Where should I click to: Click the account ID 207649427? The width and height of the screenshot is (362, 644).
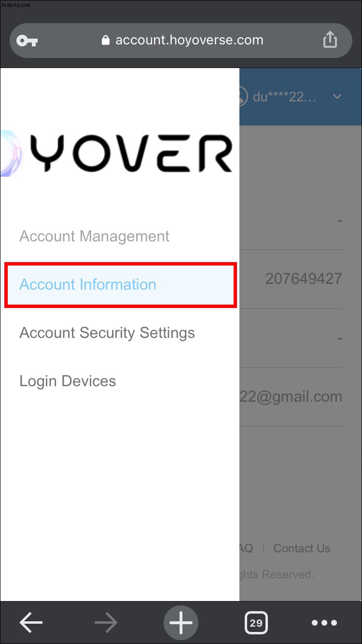click(x=304, y=279)
